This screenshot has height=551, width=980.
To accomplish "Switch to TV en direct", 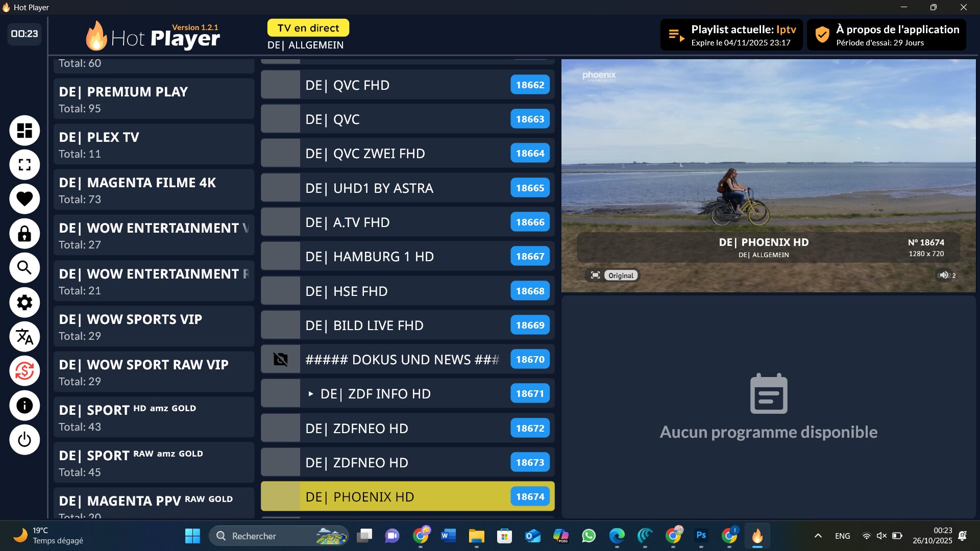I will [307, 28].
